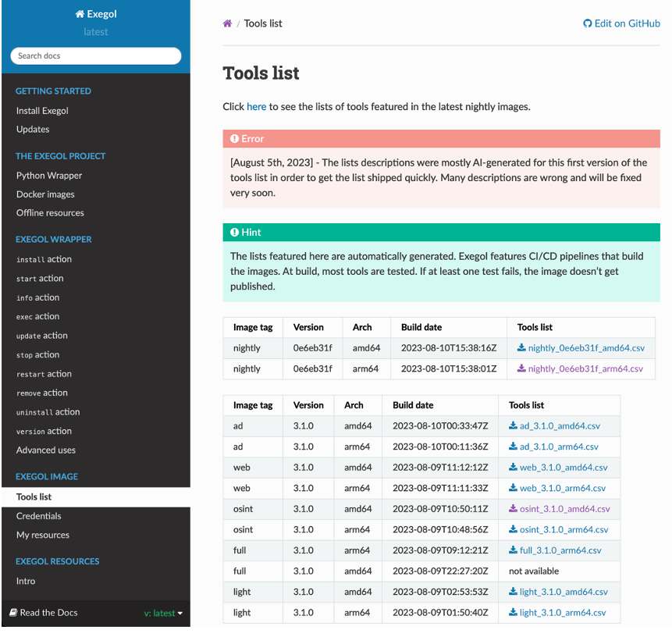Open Install Exegol in sidebar

tap(42, 111)
